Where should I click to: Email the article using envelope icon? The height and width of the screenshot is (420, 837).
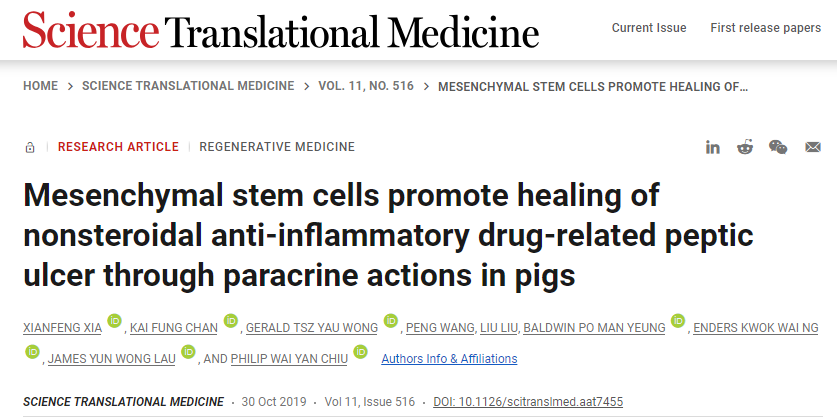tap(813, 147)
